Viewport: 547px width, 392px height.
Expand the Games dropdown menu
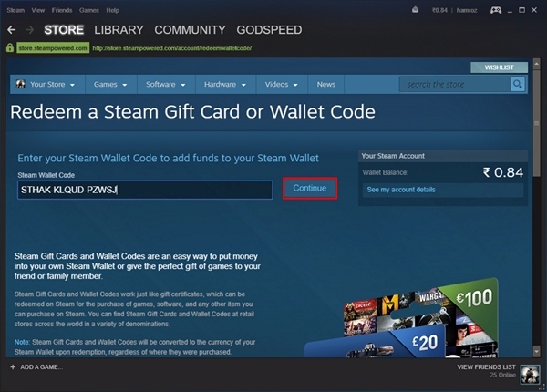coord(110,85)
